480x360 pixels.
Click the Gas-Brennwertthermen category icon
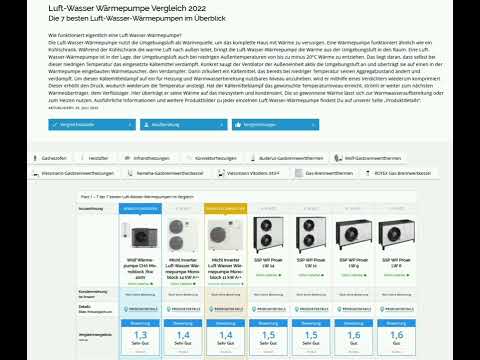(299, 173)
